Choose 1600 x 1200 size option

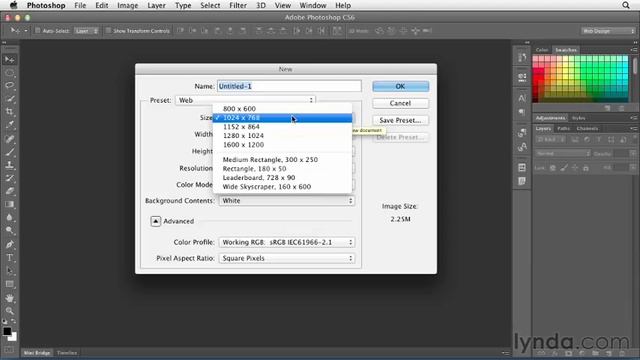pyautogui.click(x=282, y=144)
